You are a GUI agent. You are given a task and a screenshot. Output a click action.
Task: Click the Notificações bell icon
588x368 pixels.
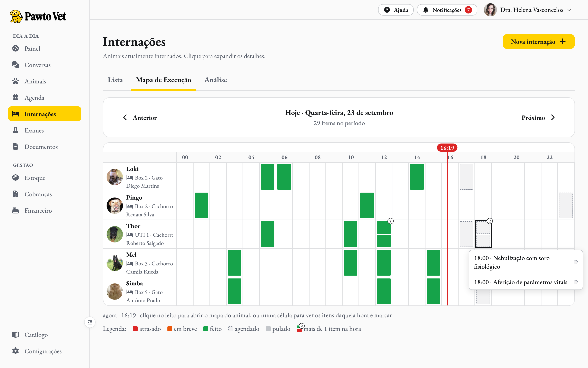pos(426,10)
